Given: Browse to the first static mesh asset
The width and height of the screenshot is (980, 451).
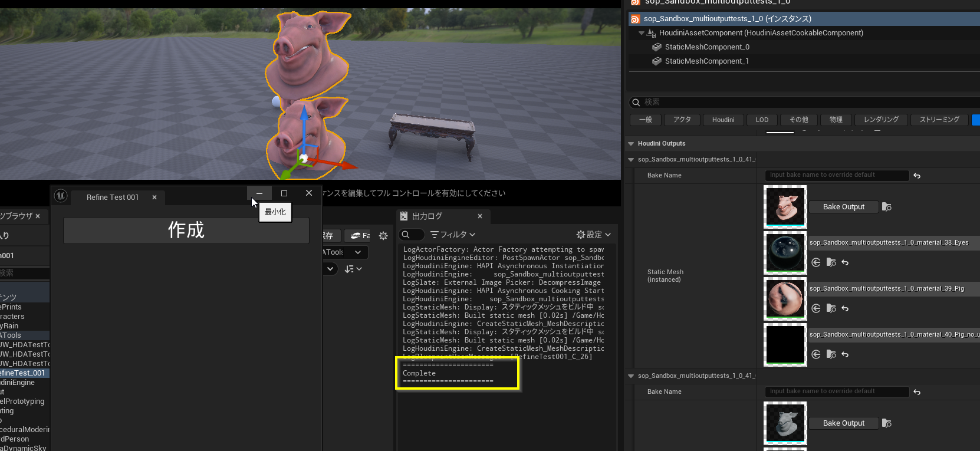Looking at the screenshot, I should [x=887, y=207].
